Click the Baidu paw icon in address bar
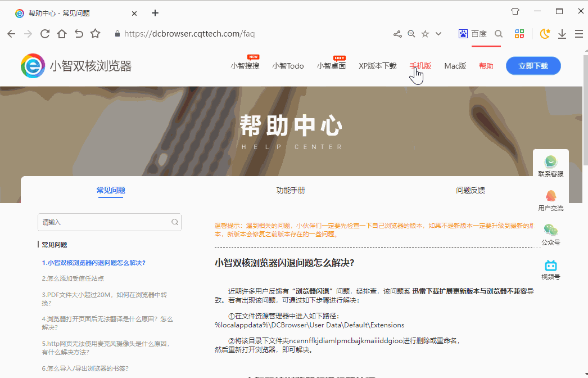 463,34
